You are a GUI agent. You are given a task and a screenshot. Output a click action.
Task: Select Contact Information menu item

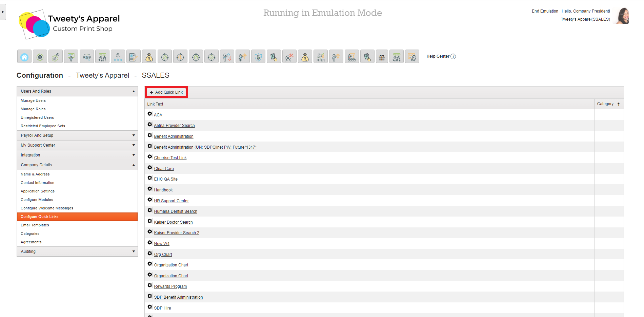pos(37,183)
